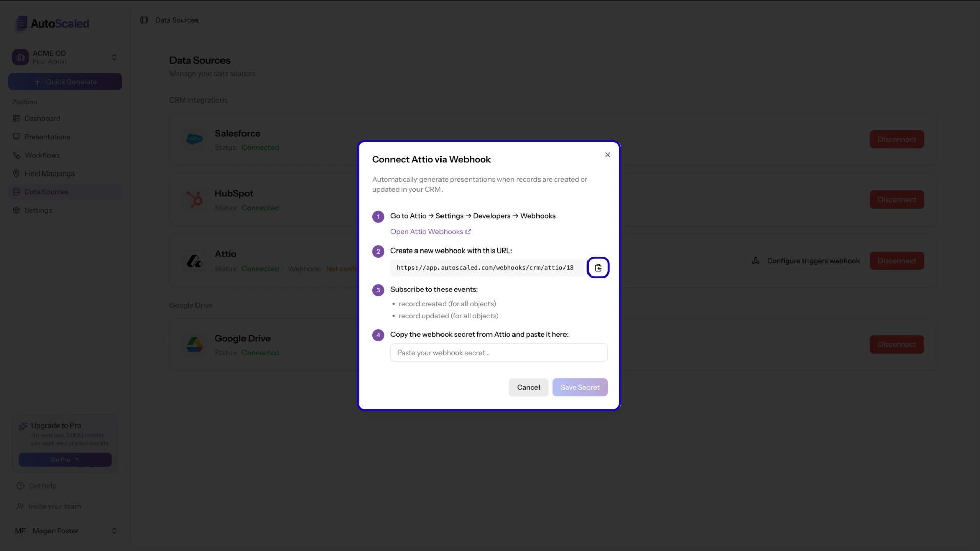980x551 pixels.
Task: Focus the webhook secret paste field
Action: [499, 353]
